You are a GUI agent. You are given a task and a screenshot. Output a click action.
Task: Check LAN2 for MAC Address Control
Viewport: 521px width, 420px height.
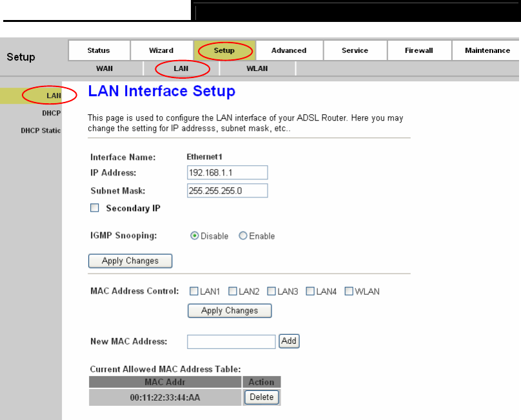(233, 292)
